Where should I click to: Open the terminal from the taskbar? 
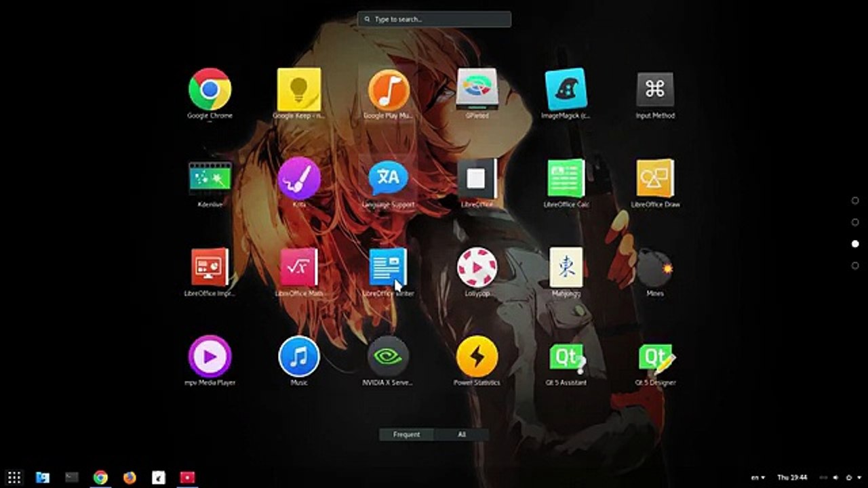[71, 477]
